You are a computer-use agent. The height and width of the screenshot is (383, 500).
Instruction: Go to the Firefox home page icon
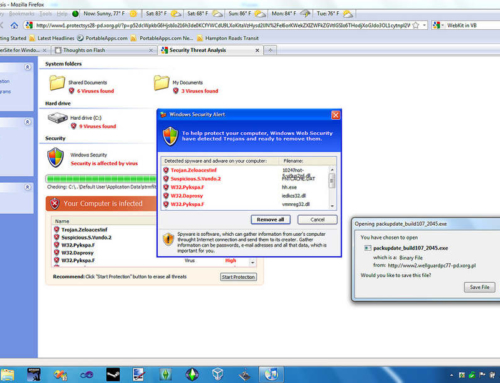point(14,25)
